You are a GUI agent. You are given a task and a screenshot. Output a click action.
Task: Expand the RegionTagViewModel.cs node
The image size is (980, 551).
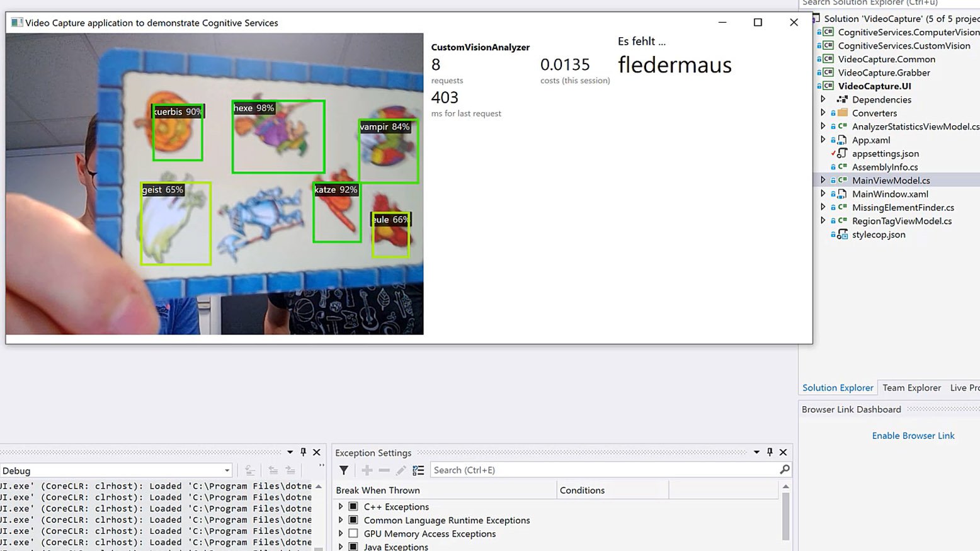823,220
